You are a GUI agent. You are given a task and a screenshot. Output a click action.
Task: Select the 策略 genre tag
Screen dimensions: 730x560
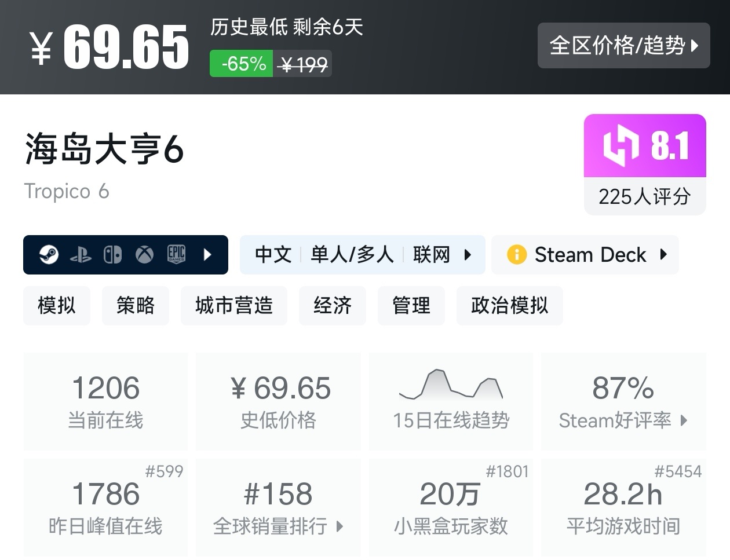coord(136,305)
